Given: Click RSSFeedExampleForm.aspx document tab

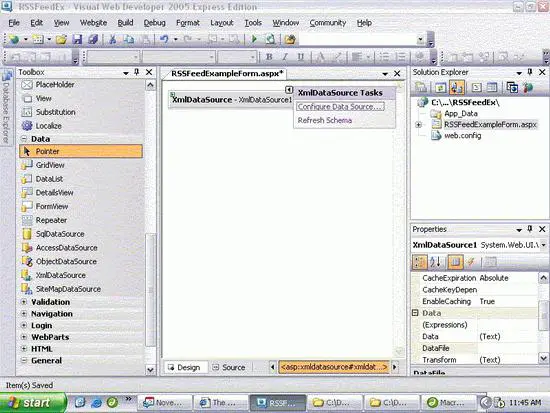Looking at the screenshot, I should [227, 73].
